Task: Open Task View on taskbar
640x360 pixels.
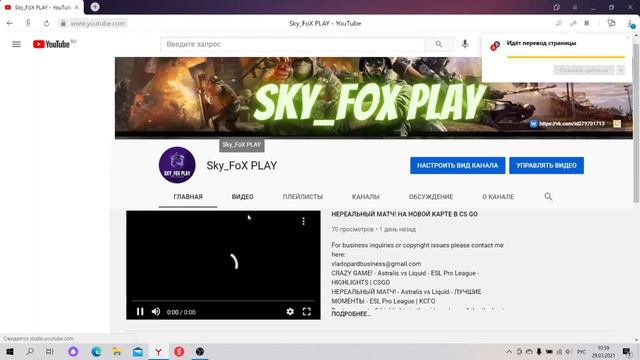Action: click(49, 351)
